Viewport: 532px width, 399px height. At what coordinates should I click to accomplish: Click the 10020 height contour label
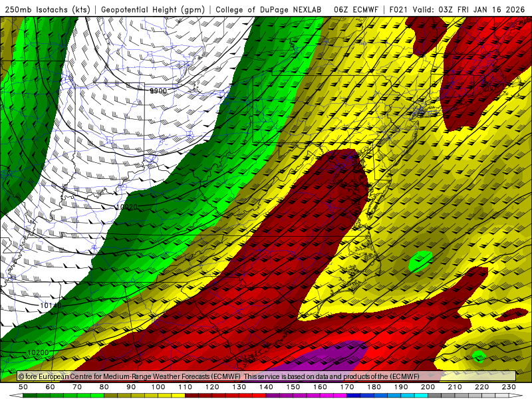[127, 207]
